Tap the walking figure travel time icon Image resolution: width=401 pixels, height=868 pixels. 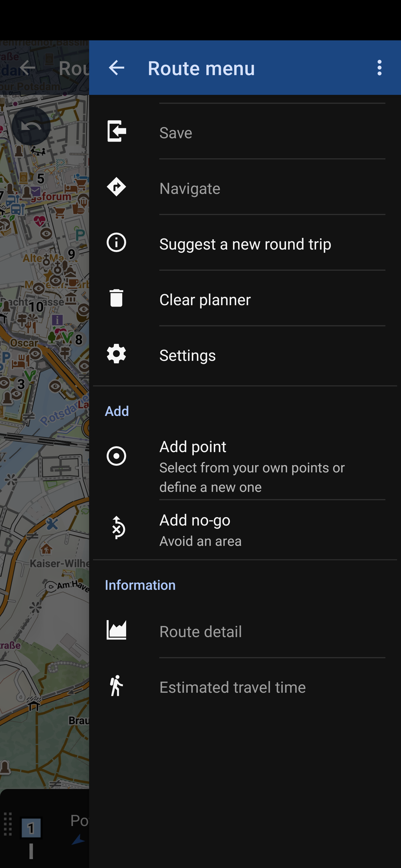pos(116,686)
